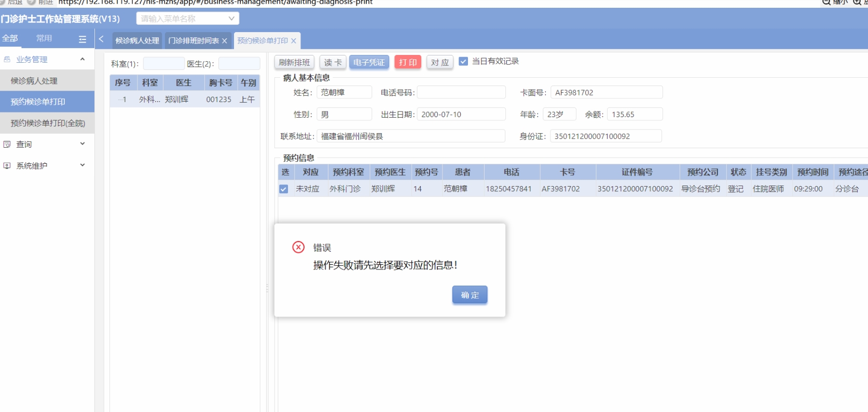
Task: Click the 预约科室 column header
Action: coord(349,172)
